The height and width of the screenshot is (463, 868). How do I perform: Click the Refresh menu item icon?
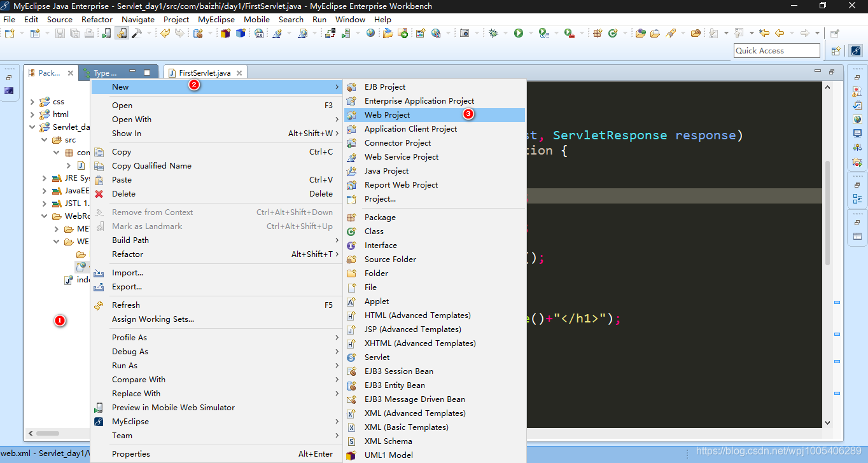coord(99,305)
